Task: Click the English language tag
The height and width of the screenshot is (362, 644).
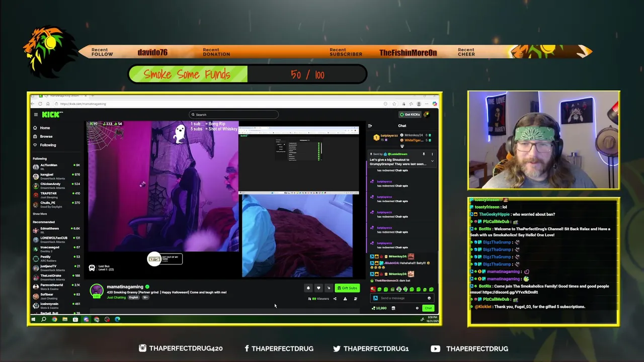Action: coord(133,298)
